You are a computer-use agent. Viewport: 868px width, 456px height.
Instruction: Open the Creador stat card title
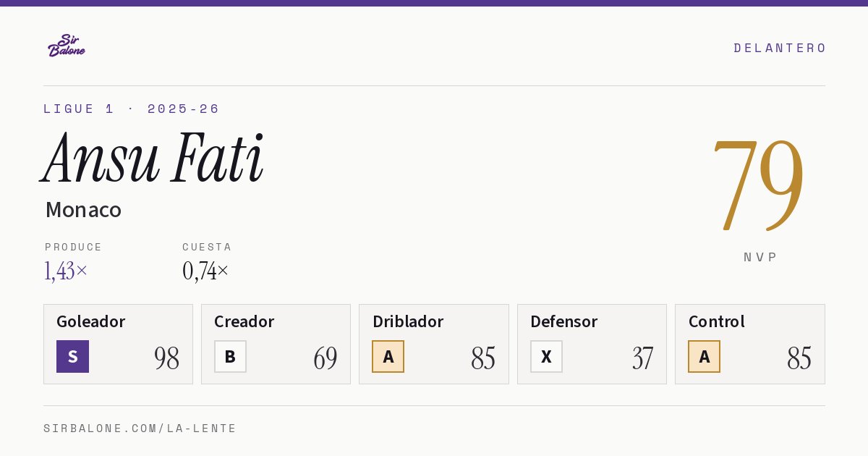pyautogui.click(x=244, y=321)
